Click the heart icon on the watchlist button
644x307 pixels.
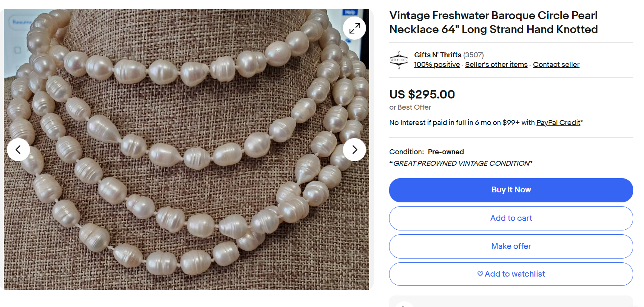click(x=480, y=274)
